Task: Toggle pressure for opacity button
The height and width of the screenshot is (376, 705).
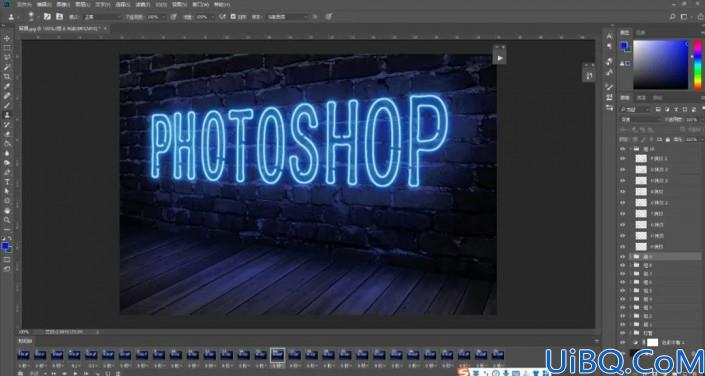Action: (x=174, y=17)
